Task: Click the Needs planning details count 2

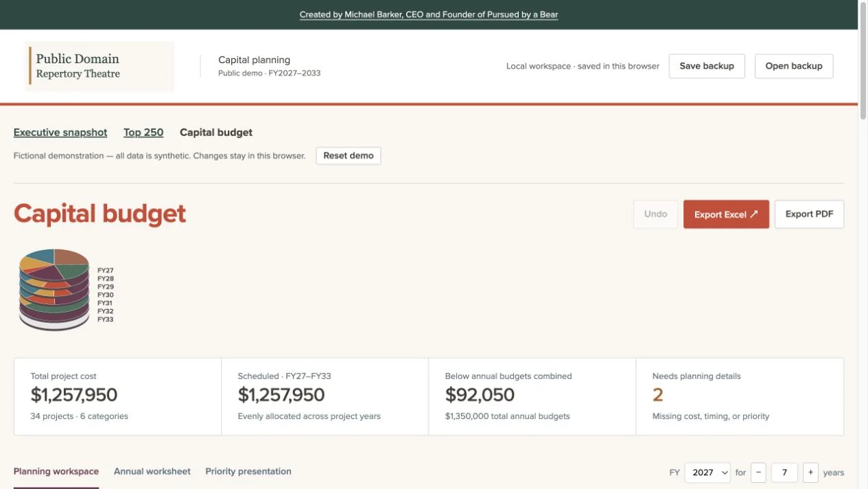Action: point(658,395)
